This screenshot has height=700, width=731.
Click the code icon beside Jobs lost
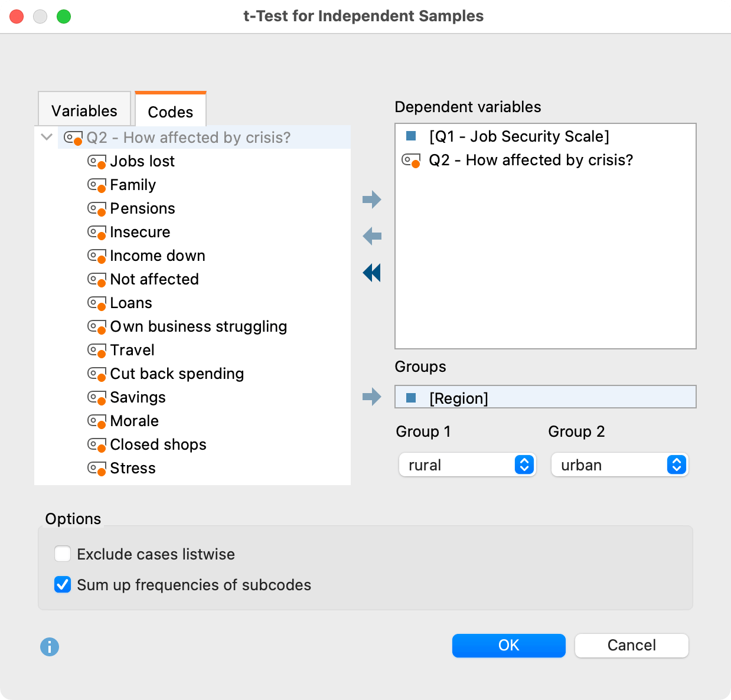click(96, 161)
